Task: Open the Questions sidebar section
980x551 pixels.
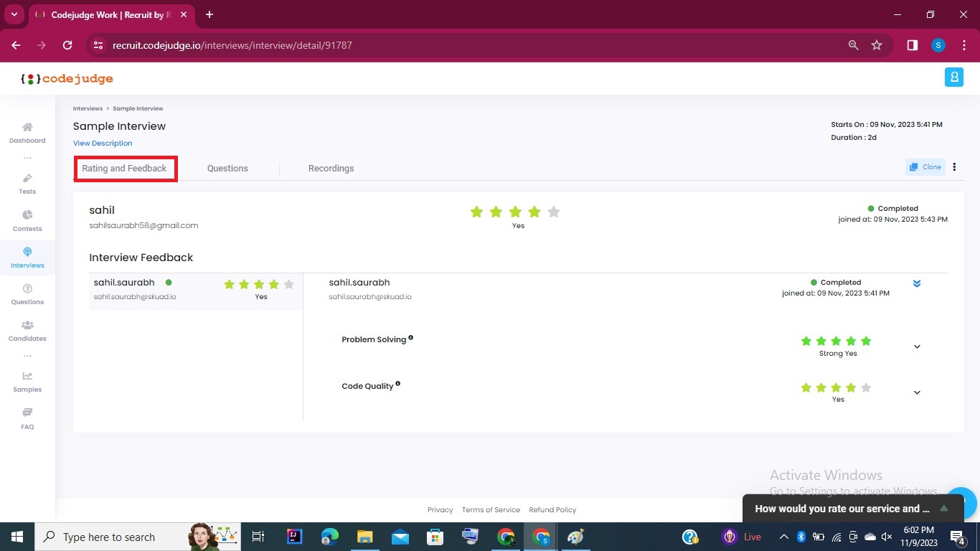Action: point(27,294)
